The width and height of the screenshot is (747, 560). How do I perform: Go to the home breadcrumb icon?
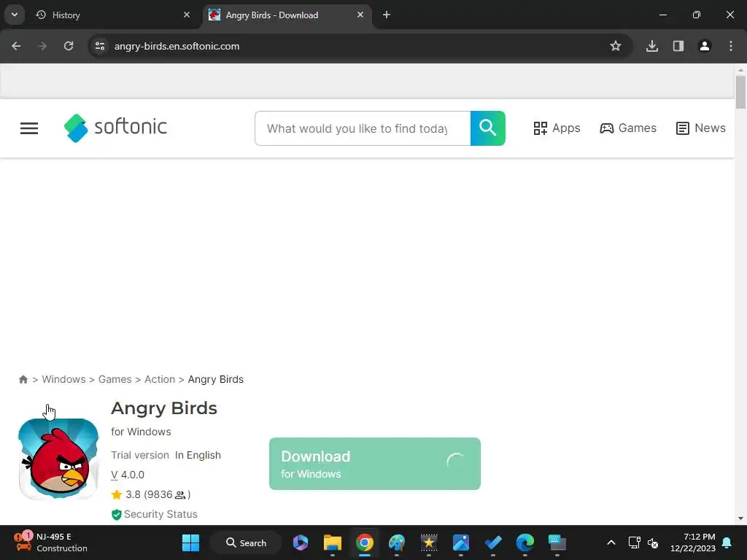coord(23,379)
